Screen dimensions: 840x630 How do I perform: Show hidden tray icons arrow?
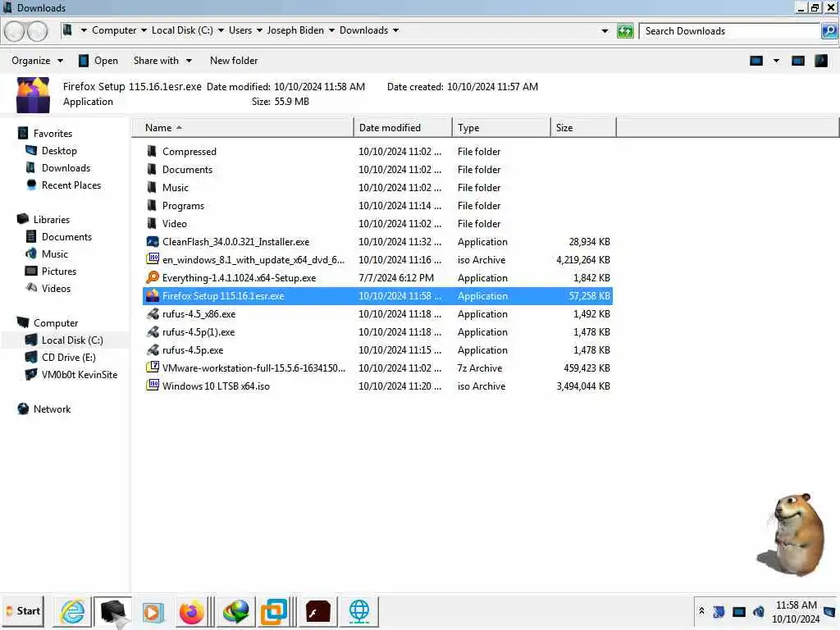point(701,611)
